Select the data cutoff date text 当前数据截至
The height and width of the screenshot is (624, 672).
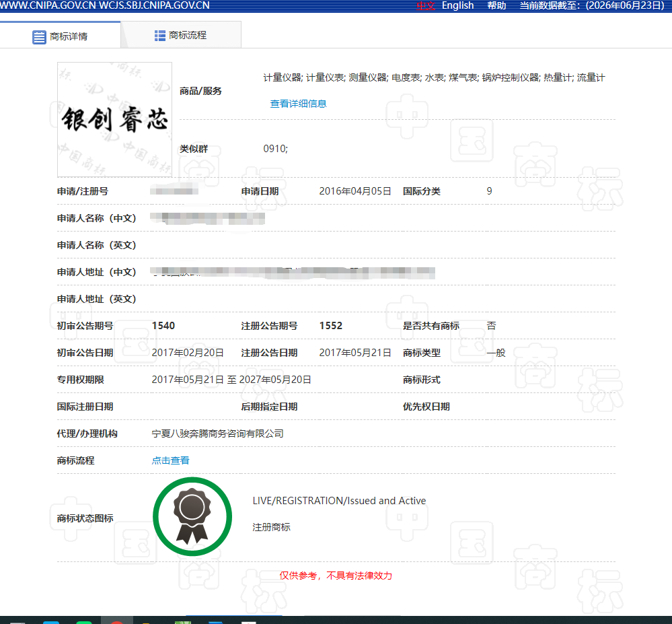(592, 5)
